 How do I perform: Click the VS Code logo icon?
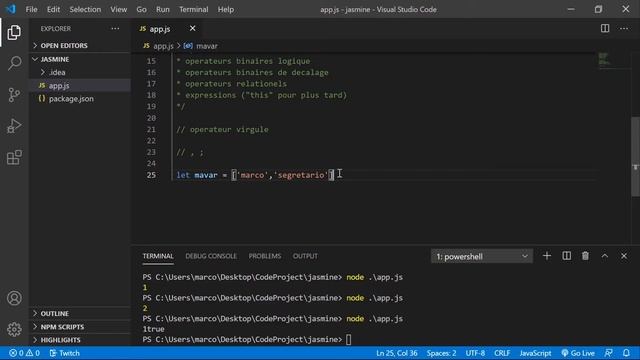coord(11,9)
